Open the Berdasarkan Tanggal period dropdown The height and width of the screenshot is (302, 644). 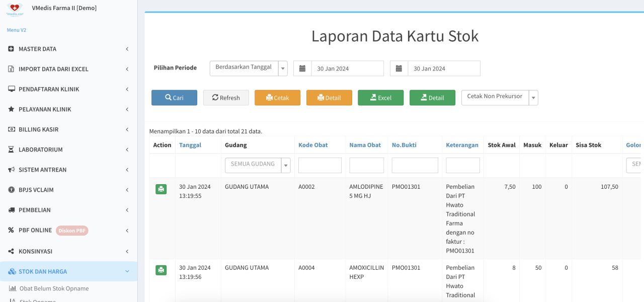coord(249,68)
